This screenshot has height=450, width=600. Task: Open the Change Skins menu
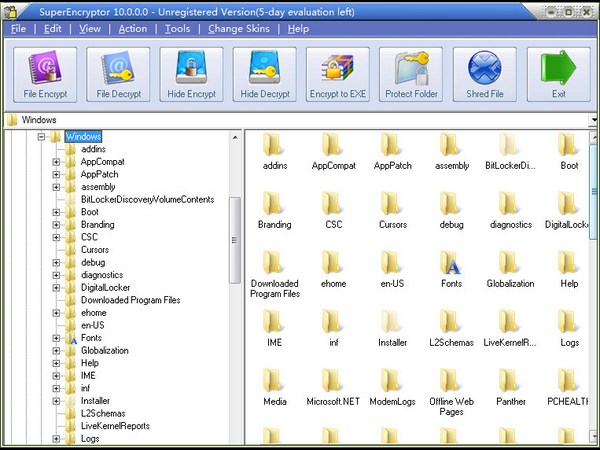[238, 29]
